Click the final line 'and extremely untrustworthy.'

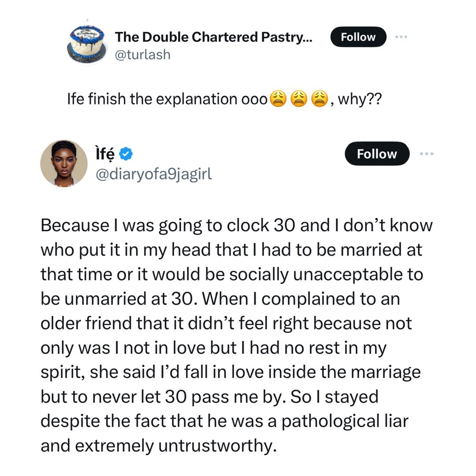(159, 446)
